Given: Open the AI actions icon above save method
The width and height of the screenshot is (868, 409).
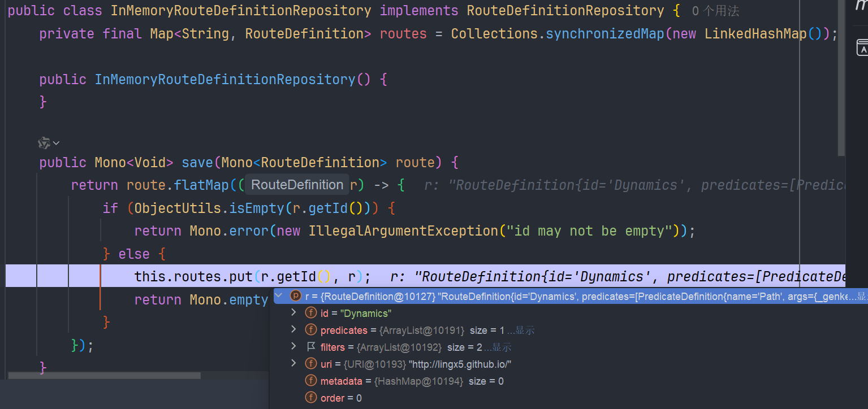Looking at the screenshot, I should coord(45,143).
